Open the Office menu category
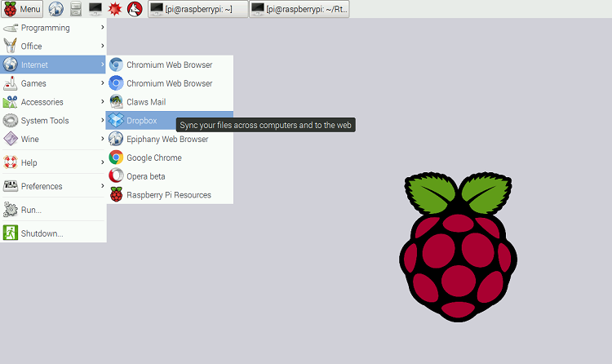The height and width of the screenshot is (364, 612). 54,46
